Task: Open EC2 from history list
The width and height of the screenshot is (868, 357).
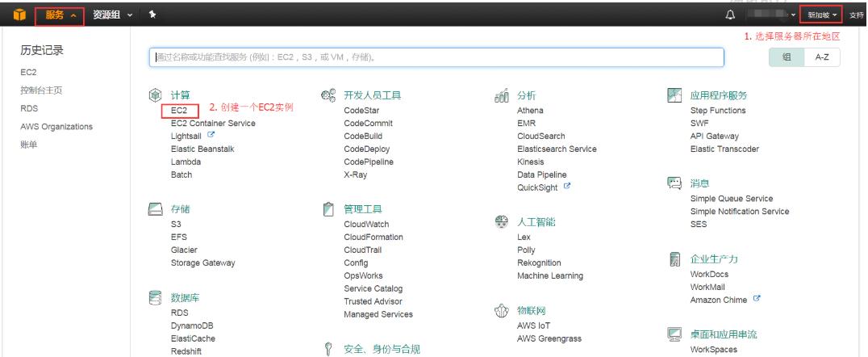Action: pos(29,72)
